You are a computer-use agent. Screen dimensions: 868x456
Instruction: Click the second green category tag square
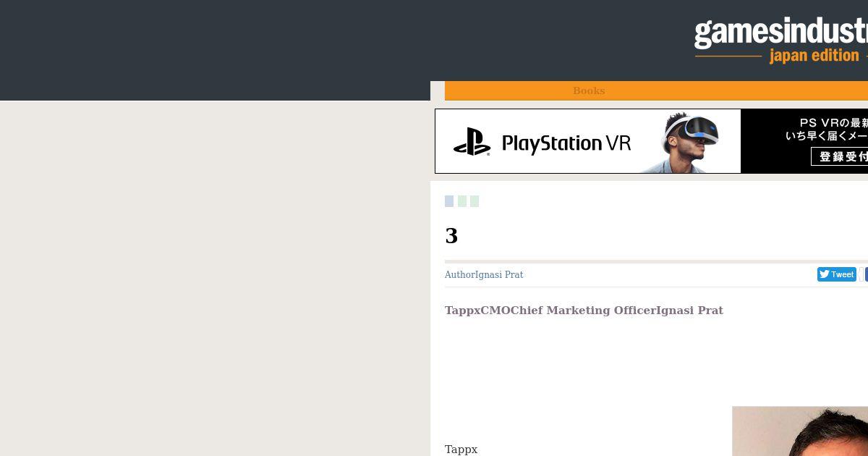coord(475,201)
